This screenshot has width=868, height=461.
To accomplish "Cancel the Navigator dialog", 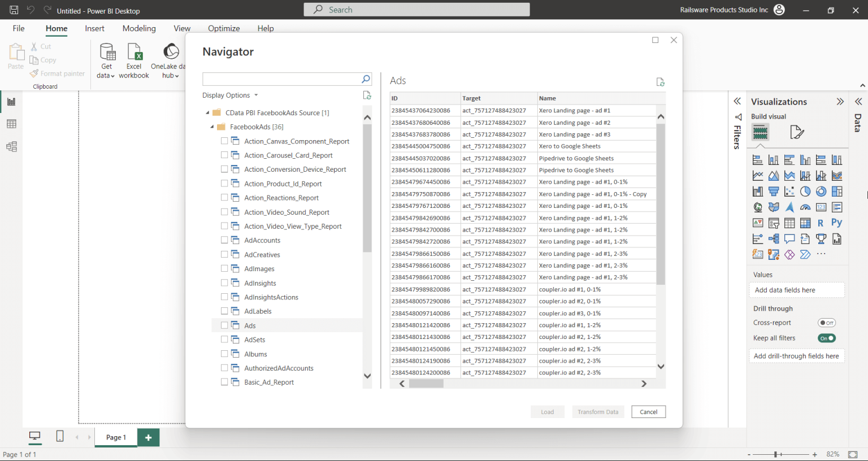I will (x=648, y=411).
